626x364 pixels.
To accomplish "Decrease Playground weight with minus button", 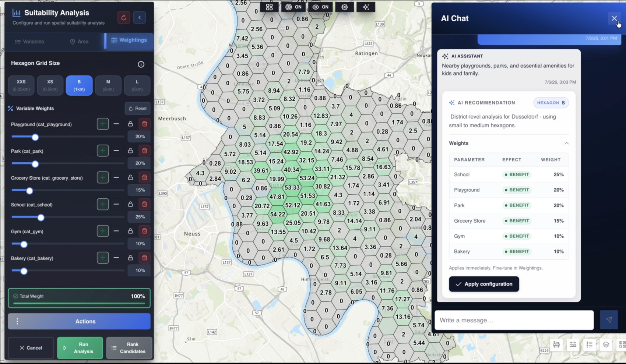I will (116, 124).
